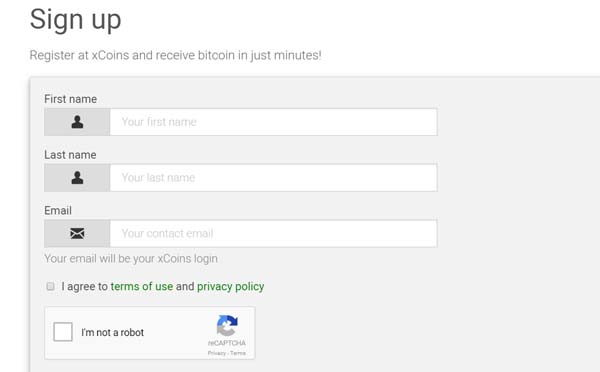Open the privacy policy link
The height and width of the screenshot is (372, 600).
230,287
